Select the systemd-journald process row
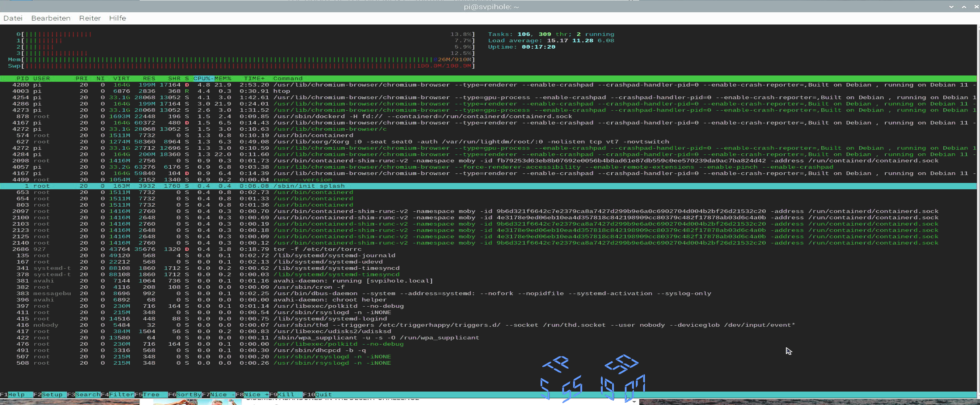Viewport: 980px width, 405px height. (488, 255)
